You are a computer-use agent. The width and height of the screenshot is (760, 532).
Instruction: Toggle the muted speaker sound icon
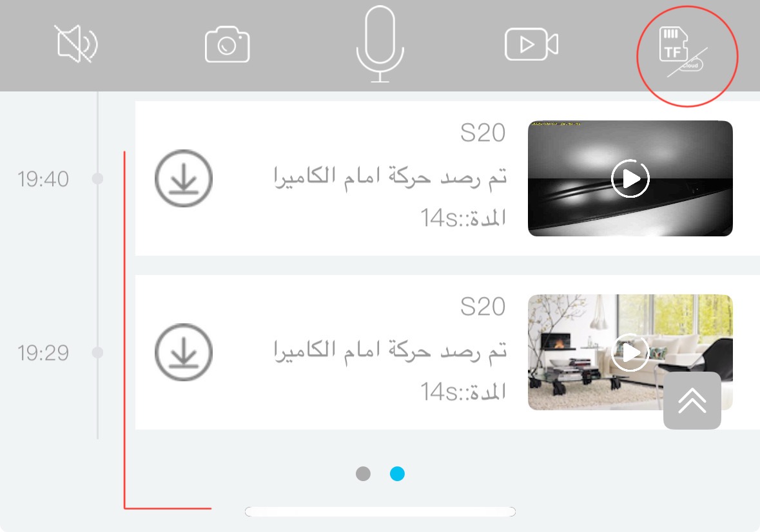77,44
